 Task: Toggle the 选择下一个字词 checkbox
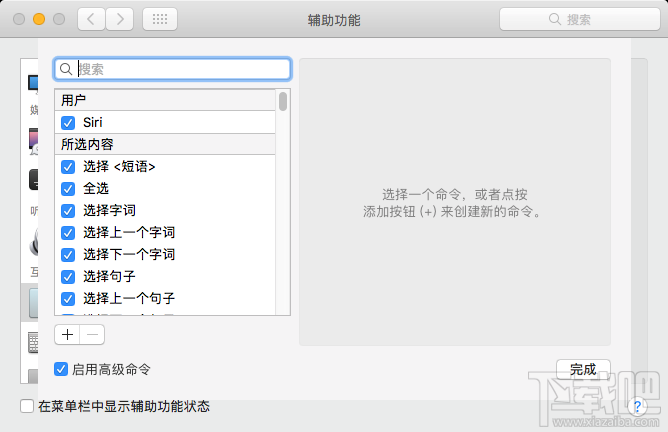tap(68, 255)
